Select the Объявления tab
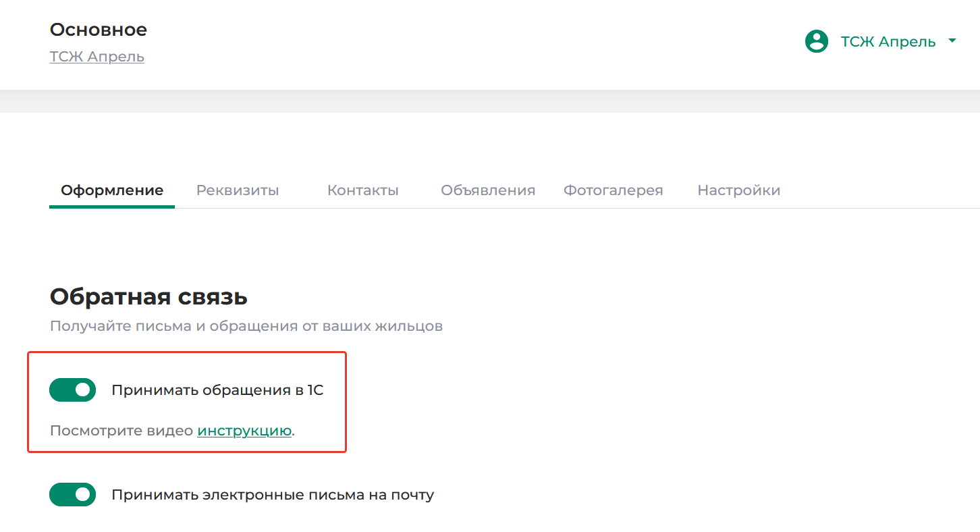Viewport: 980px width, 532px height. click(x=488, y=190)
